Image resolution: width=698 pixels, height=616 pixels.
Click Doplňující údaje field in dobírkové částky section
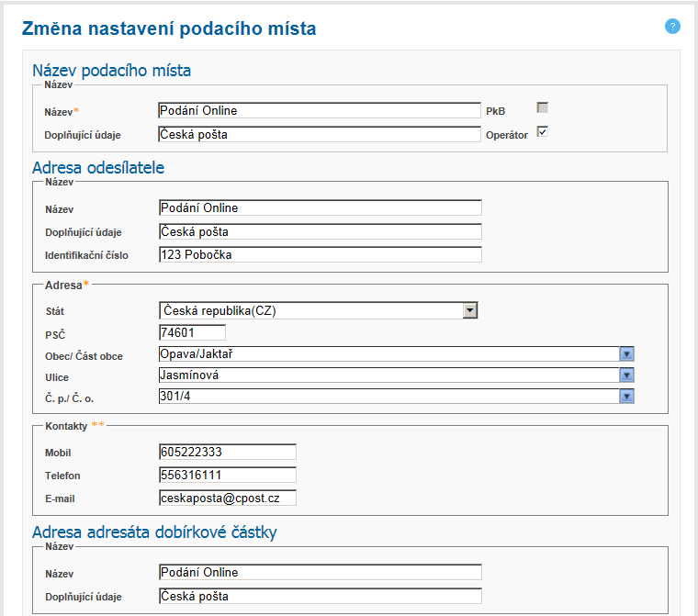(319, 597)
